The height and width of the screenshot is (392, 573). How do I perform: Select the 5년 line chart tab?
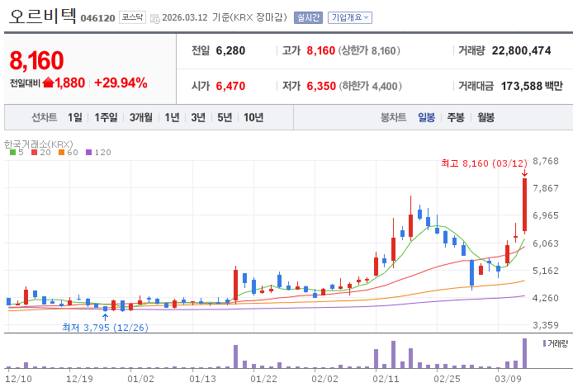click(x=225, y=117)
